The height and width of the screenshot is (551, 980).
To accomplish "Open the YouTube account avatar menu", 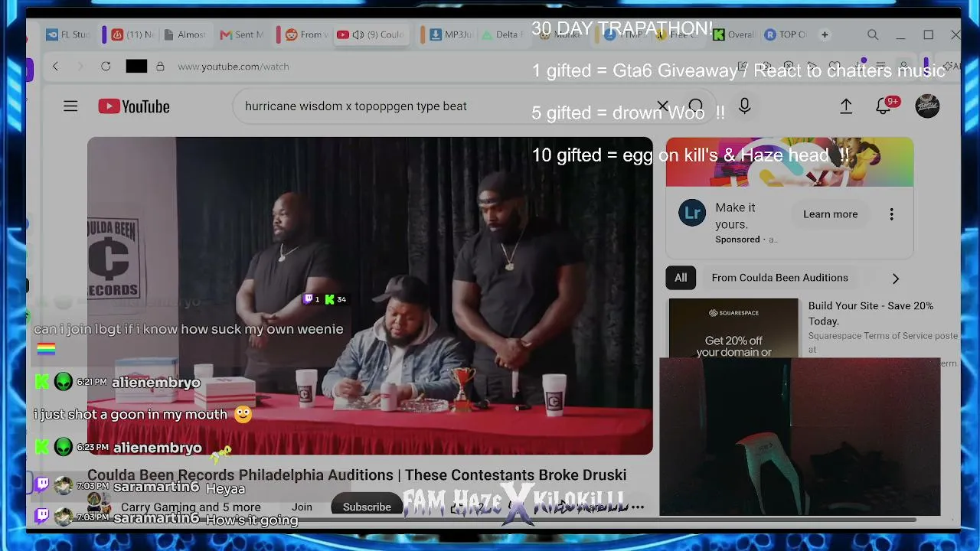I will coord(927,106).
